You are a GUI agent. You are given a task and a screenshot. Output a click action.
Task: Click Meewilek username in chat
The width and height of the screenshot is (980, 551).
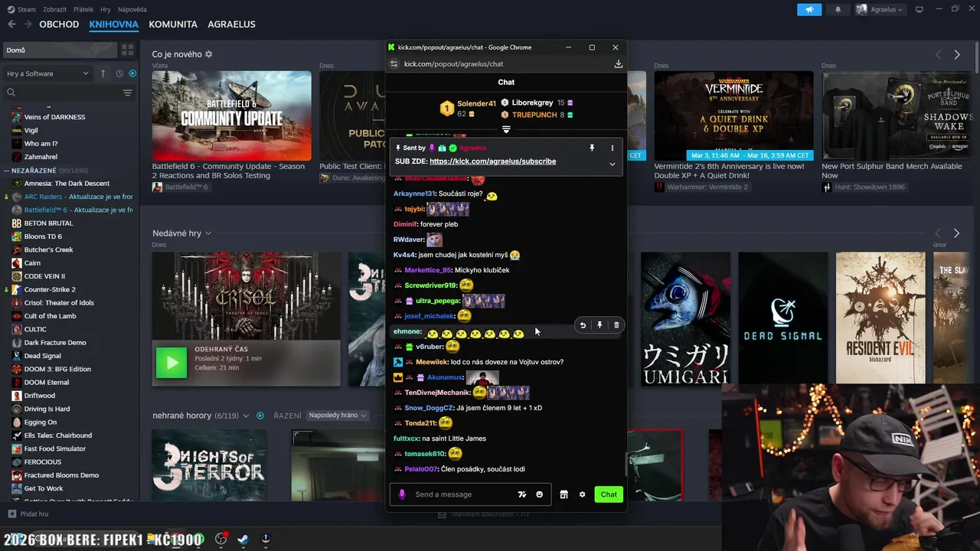click(432, 362)
